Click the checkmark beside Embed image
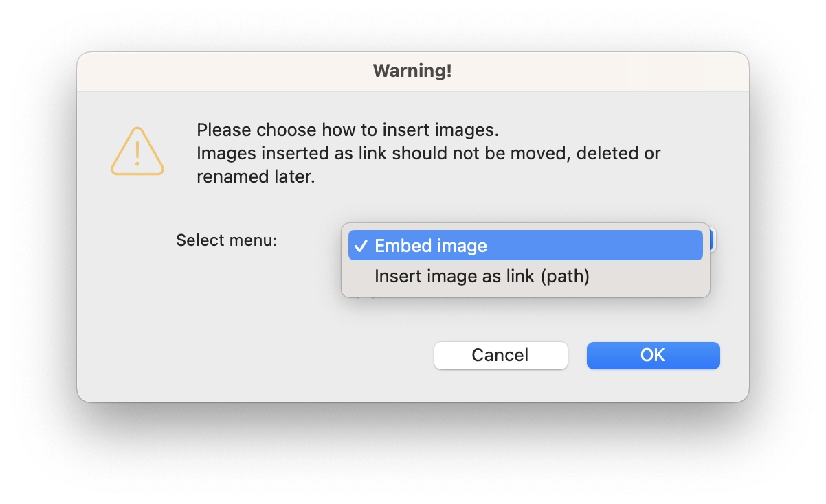The height and width of the screenshot is (504, 826). (x=361, y=245)
